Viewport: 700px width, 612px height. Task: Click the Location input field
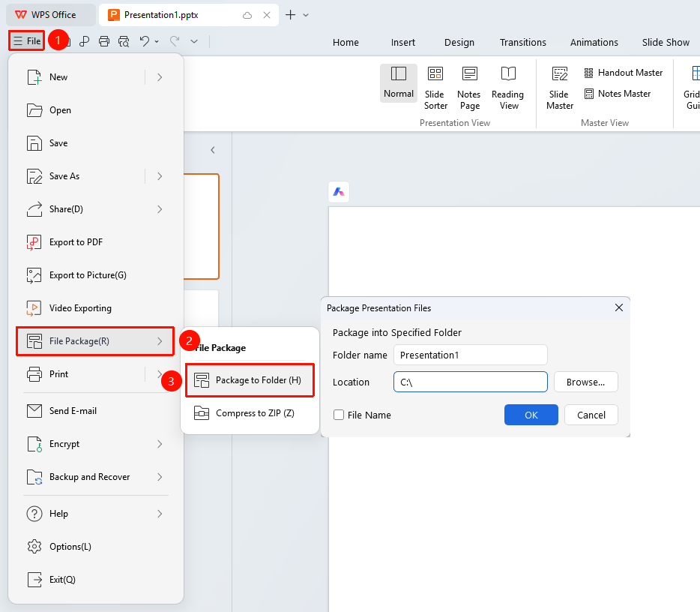coord(471,382)
